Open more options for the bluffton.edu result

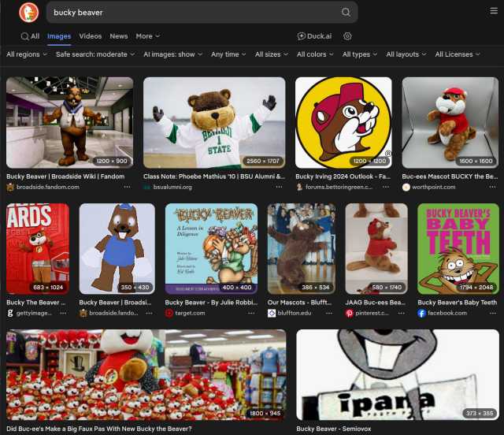pyautogui.click(x=329, y=313)
